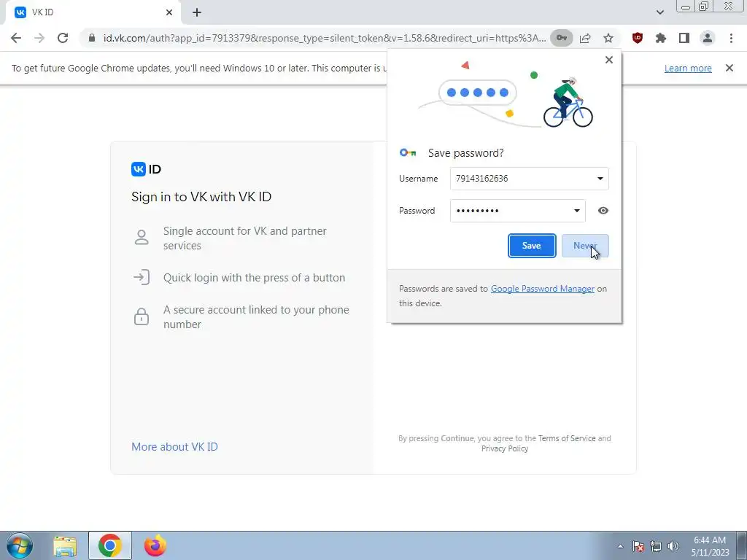Image resolution: width=747 pixels, height=560 pixels.
Task: Open the Extensions puzzle icon
Action: [x=661, y=38]
